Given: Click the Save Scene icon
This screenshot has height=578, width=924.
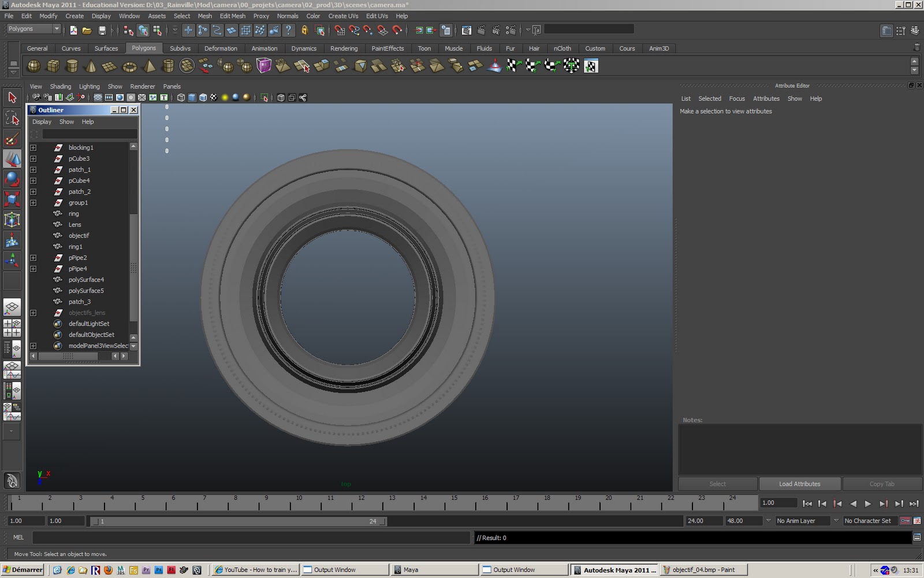Looking at the screenshot, I should click(102, 30).
